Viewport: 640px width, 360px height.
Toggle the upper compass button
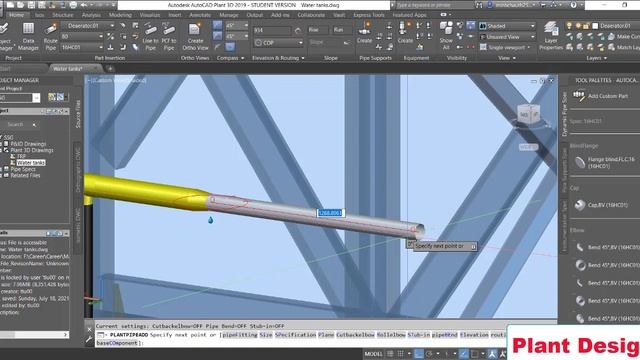218,25
